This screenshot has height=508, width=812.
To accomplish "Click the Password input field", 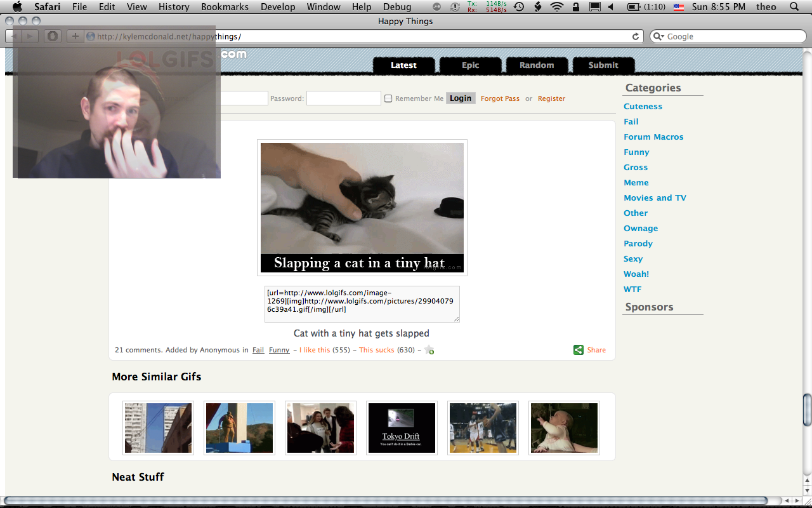I will pyautogui.click(x=343, y=98).
